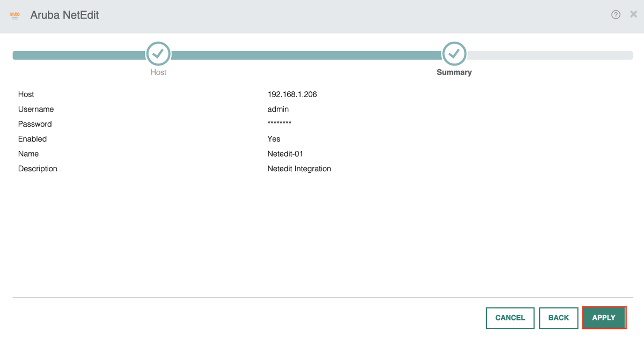
Task: Click the Host step label in wizard
Action: pos(158,72)
